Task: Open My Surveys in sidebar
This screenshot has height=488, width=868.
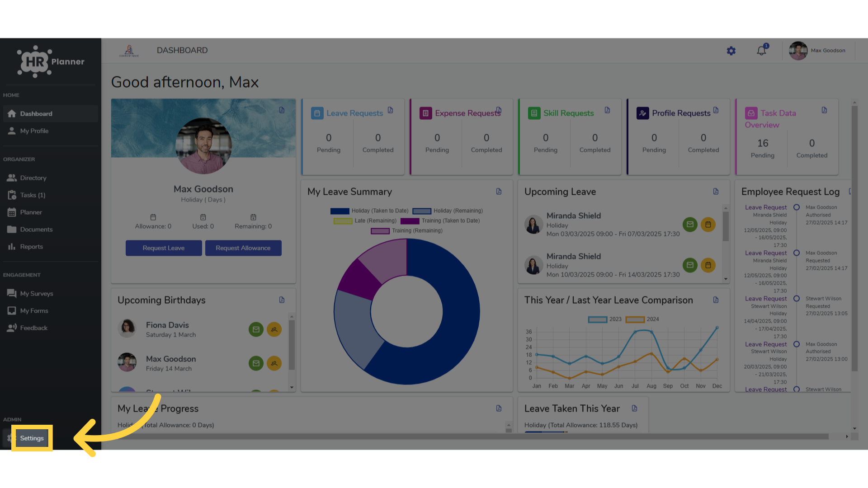Action: point(50,294)
